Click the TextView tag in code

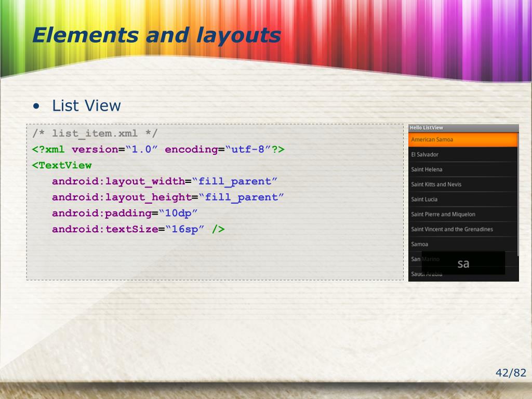coord(62,165)
